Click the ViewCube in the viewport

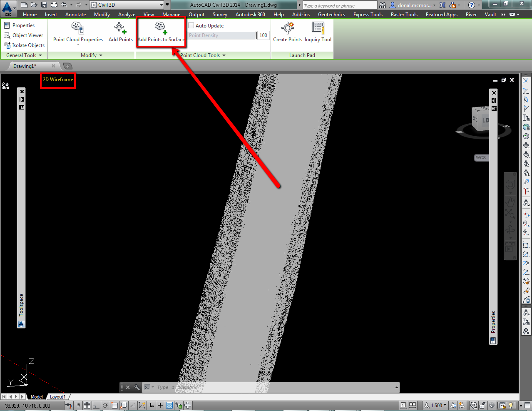[480, 119]
